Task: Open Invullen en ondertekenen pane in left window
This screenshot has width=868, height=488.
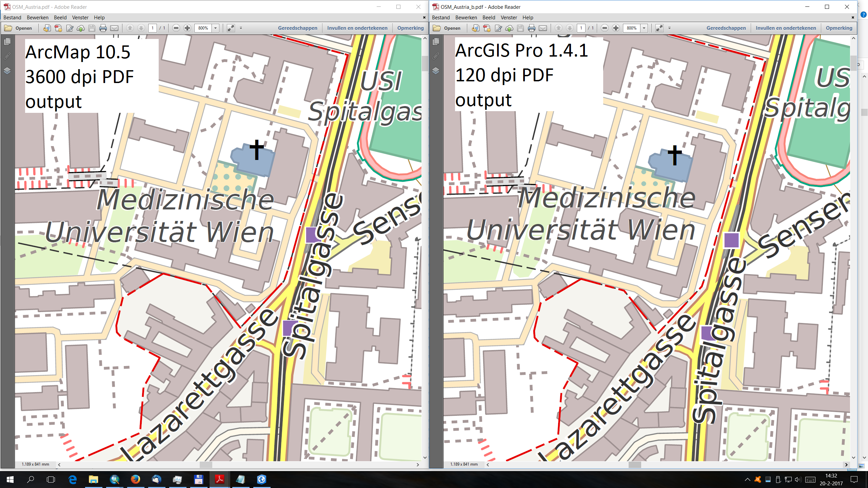Action: click(357, 28)
